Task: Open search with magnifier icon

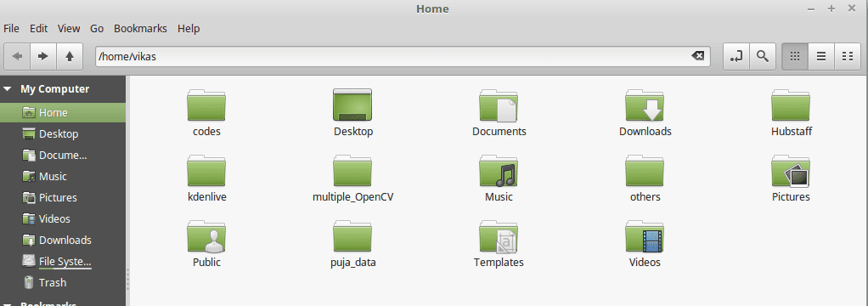Action: click(x=763, y=56)
